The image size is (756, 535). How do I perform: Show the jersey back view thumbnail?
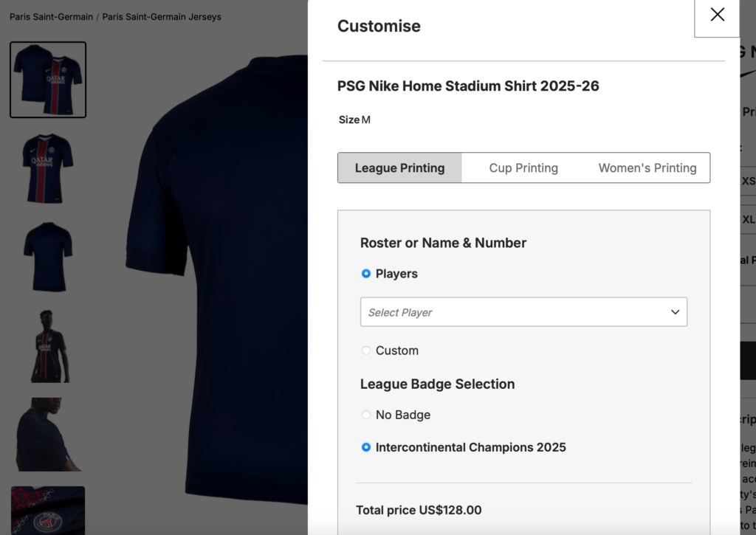click(x=48, y=257)
